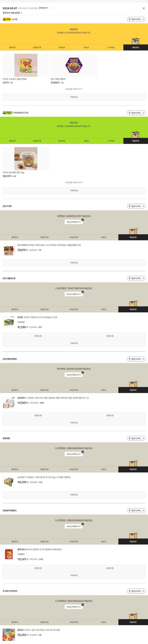148x644 pixels.
Task: Open 하리보 골드베렌 젤리 product image
Action: click(26, 158)
